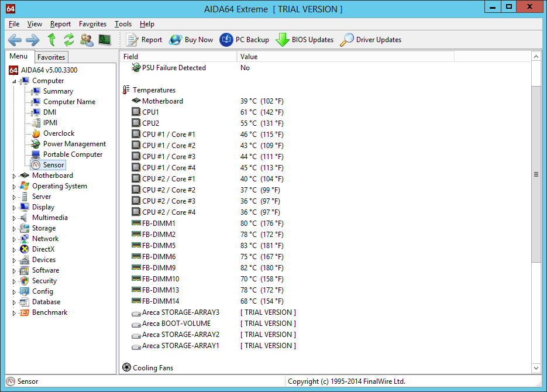The width and height of the screenshot is (547, 392).
Task: Open Power Management page
Action: 74,144
